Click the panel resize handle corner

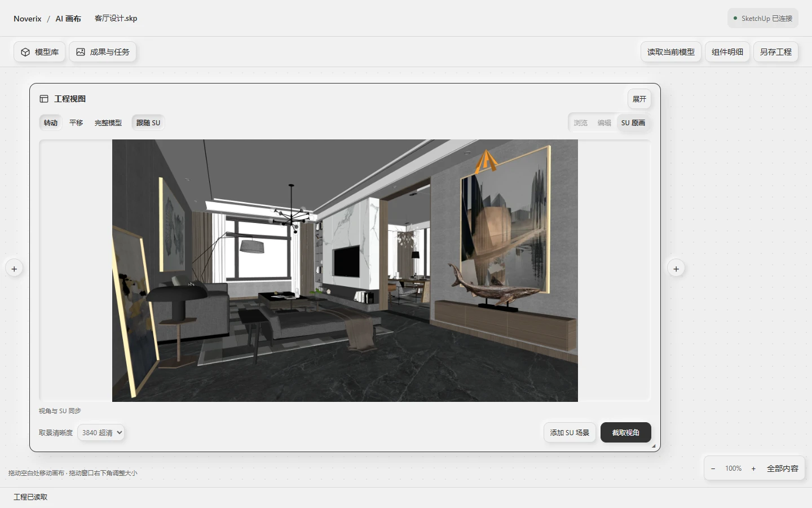coord(654,446)
